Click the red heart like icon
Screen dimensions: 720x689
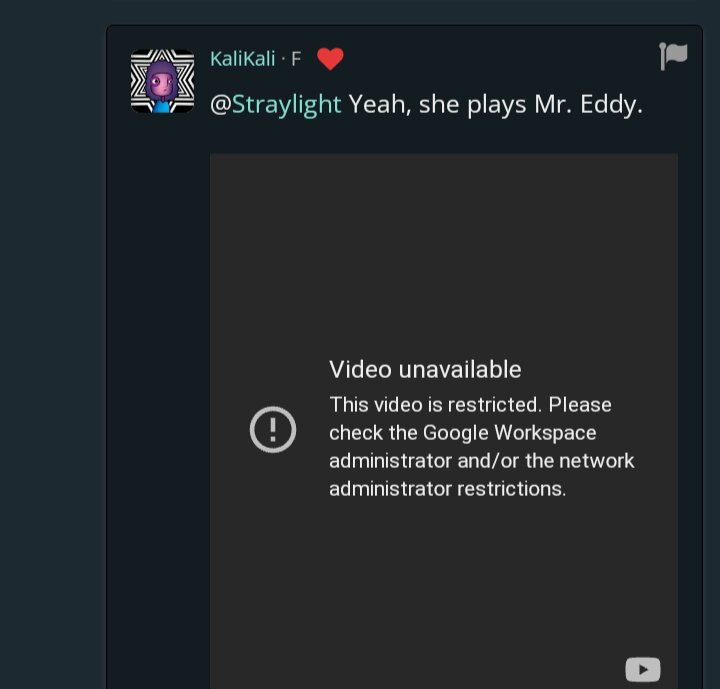point(330,60)
